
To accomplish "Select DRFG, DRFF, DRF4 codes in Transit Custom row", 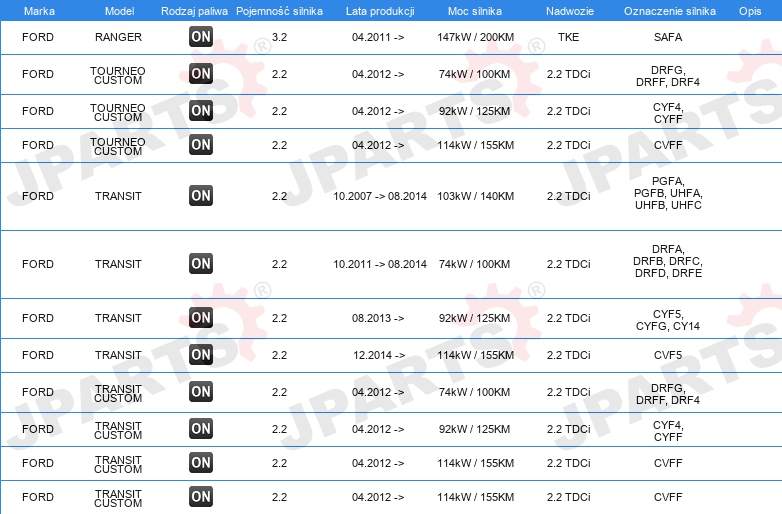I will click(x=668, y=394).
